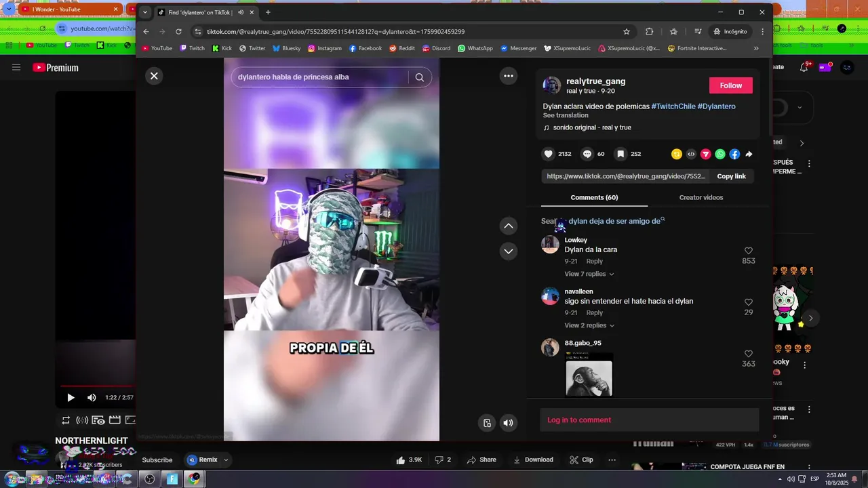Click the Copy link button
This screenshot has width=868, height=488.
tap(731, 176)
